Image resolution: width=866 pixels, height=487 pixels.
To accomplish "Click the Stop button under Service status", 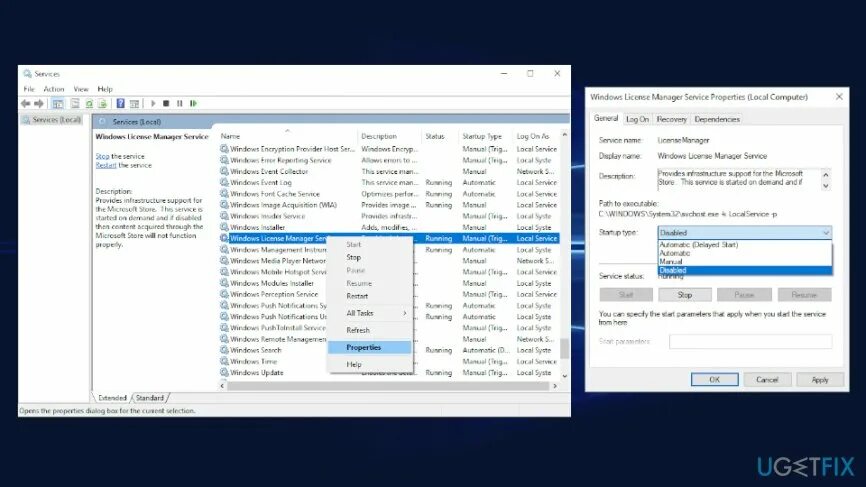I will click(x=684, y=295).
